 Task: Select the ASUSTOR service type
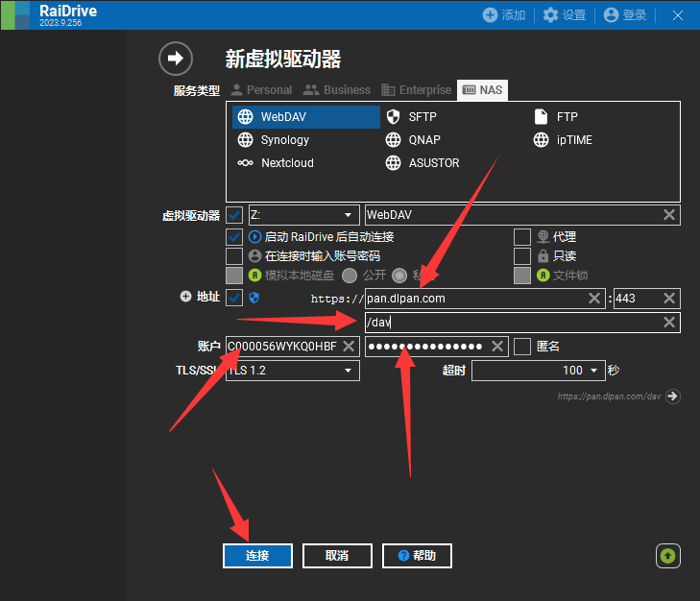tap(422, 163)
